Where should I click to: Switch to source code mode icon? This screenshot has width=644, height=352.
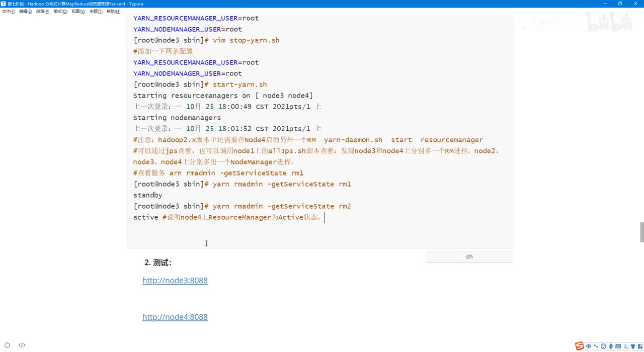[x=22, y=345]
